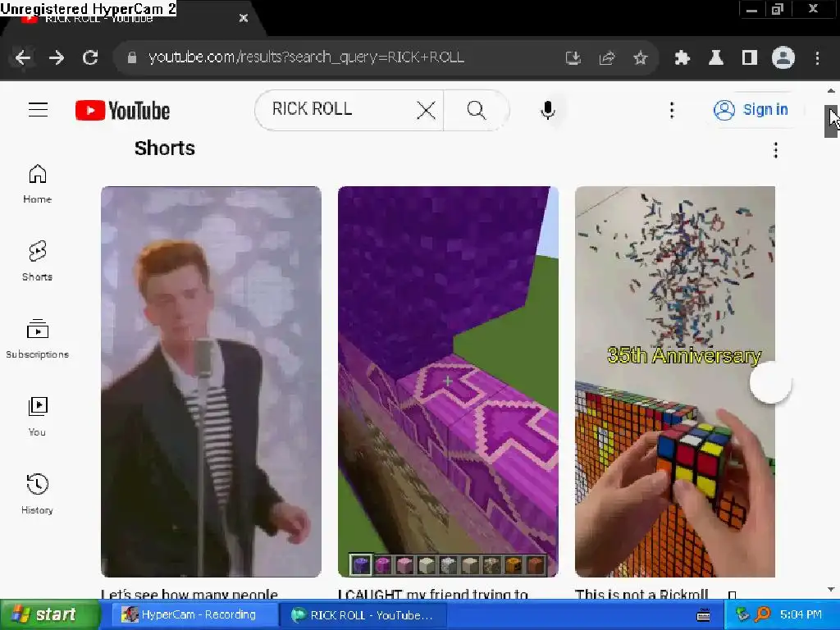Reload the YouTube page
This screenshot has width=840, height=630.
90,57
